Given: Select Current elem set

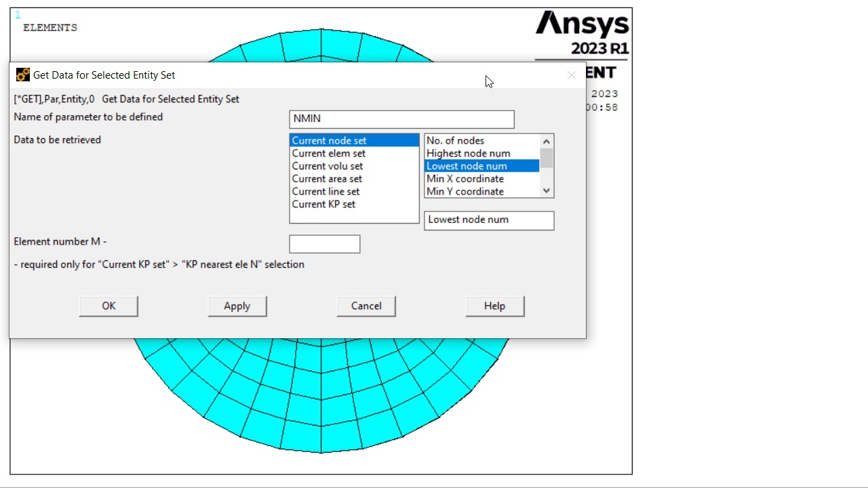Looking at the screenshot, I should coord(355,153).
